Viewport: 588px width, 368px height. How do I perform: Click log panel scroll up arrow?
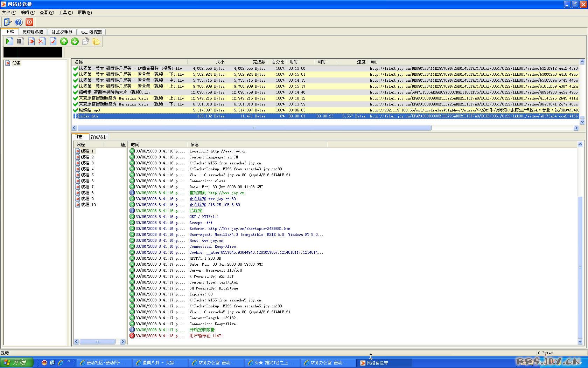pyautogui.click(x=580, y=144)
